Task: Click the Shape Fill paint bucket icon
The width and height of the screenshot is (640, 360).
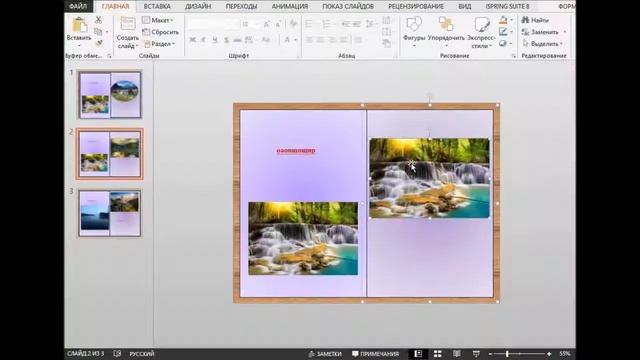Action: (503, 20)
